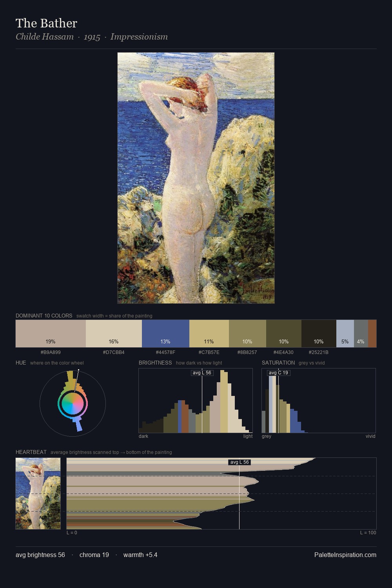This screenshot has width=392, height=588.
Task: Select the 19% swatch #B9A899
Action: coord(51,334)
